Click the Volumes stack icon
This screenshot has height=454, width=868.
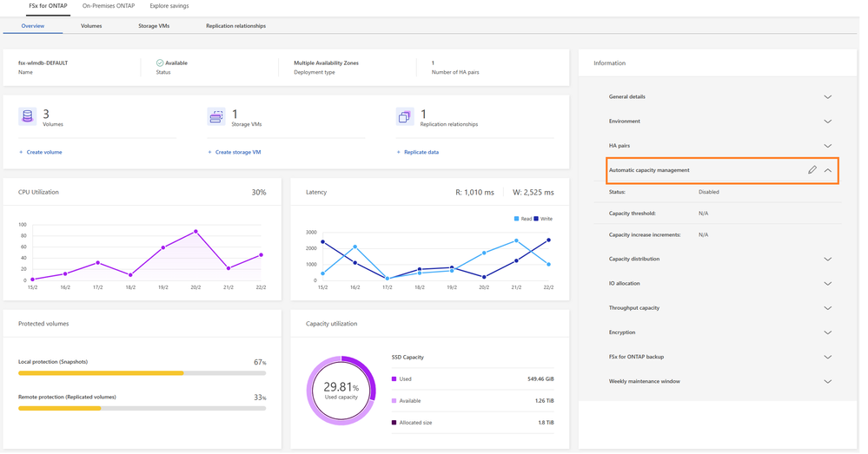(x=28, y=116)
